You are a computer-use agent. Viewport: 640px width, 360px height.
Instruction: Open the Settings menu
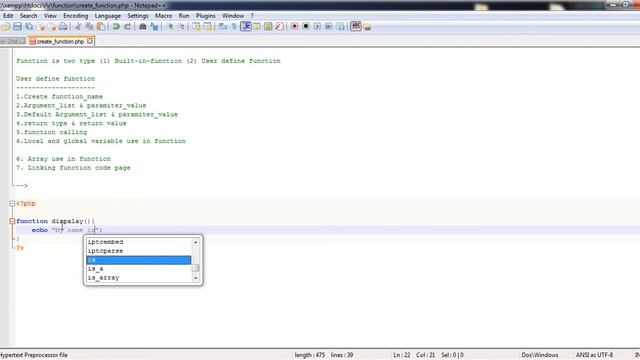pos(138,16)
